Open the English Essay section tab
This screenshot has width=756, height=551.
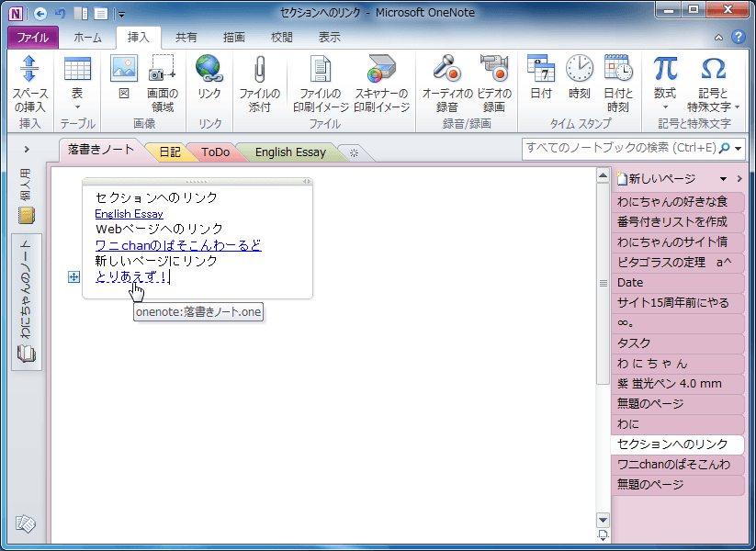[290, 152]
